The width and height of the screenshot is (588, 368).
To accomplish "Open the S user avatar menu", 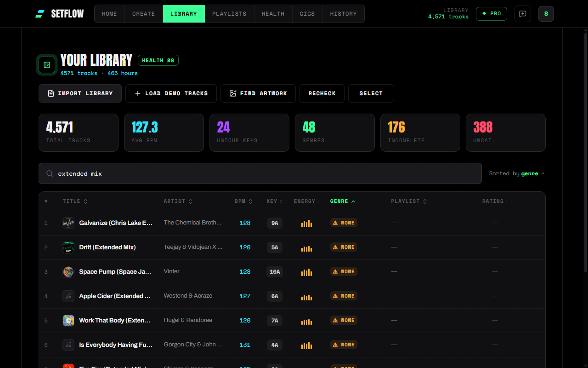I will pyautogui.click(x=546, y=14).
